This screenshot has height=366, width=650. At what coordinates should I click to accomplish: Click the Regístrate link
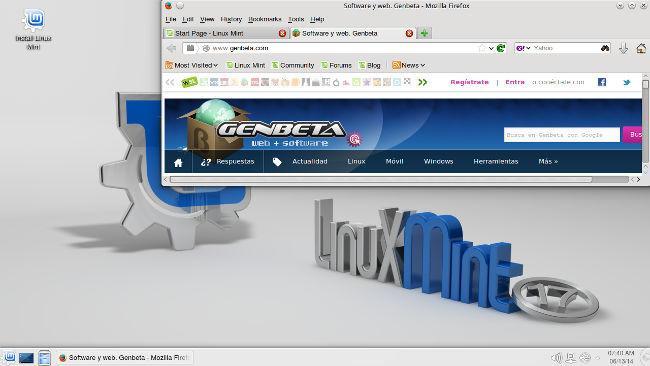coord(470,82)
